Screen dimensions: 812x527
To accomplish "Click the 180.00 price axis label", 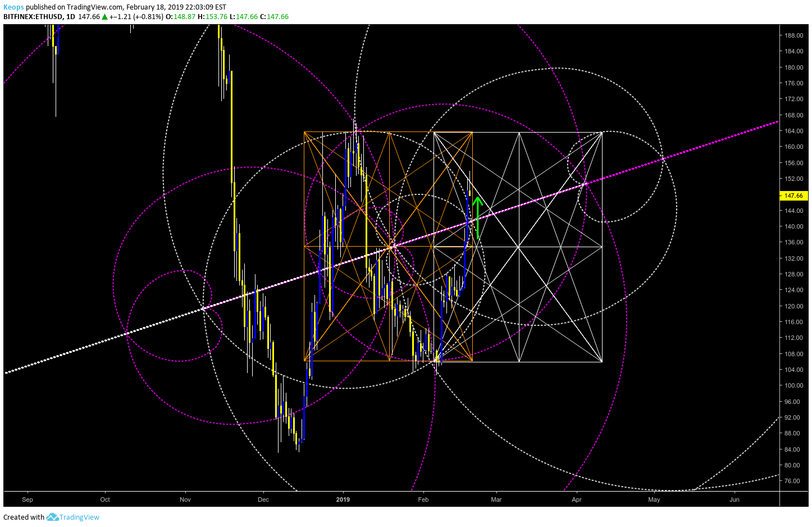I will pyautogui.click(x=793, y=67).
